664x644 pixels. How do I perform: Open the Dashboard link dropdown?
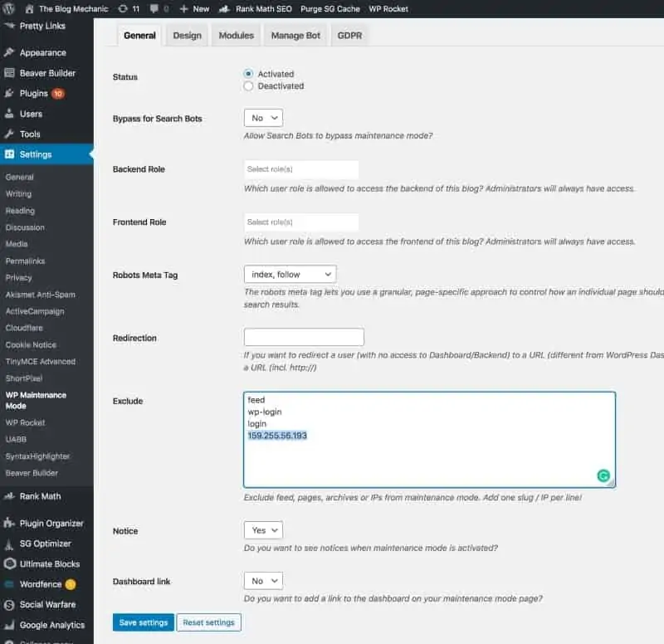click(x=263, y=581)
